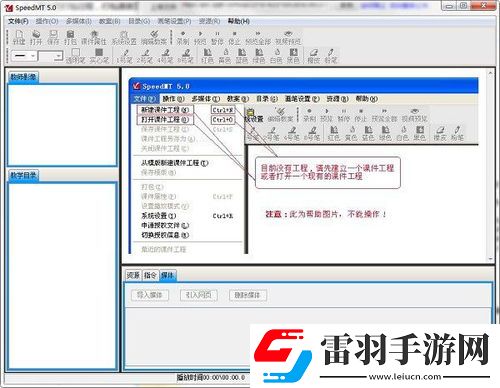The height and width of the screenshot is (388, 500).
Task: Click 申请授权文件 in the help image menu
Action: pyautogui.click(x=165, y=225)
